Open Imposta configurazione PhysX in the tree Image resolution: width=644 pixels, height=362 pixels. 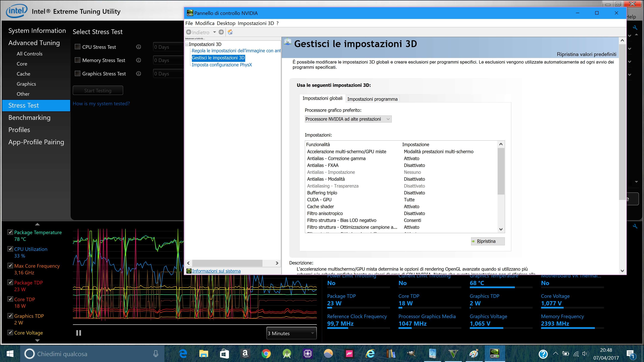coord(222,65)
